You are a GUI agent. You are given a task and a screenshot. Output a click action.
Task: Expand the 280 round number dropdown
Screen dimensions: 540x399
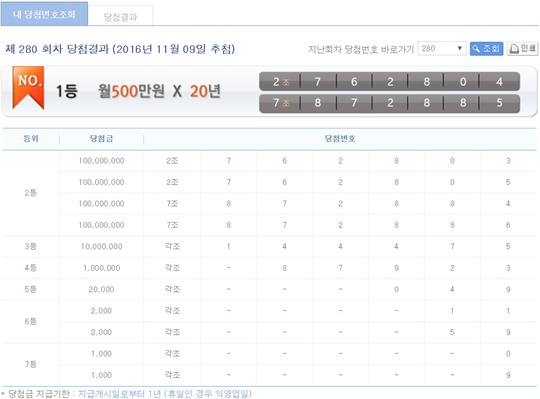coord(442,49)
